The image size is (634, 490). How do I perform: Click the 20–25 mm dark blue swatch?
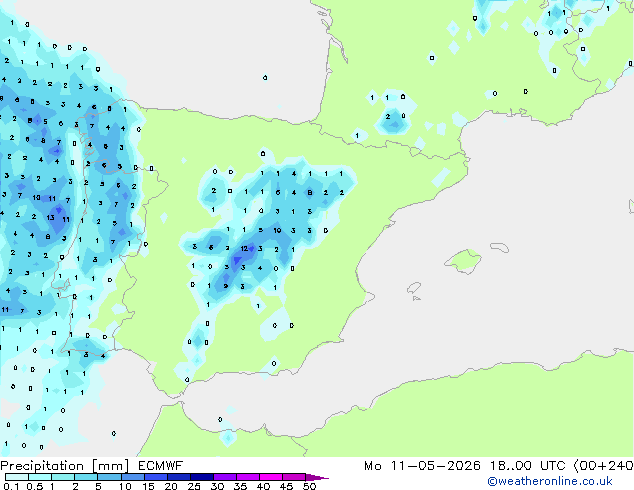pyautogui.click(x=178, y=477)
